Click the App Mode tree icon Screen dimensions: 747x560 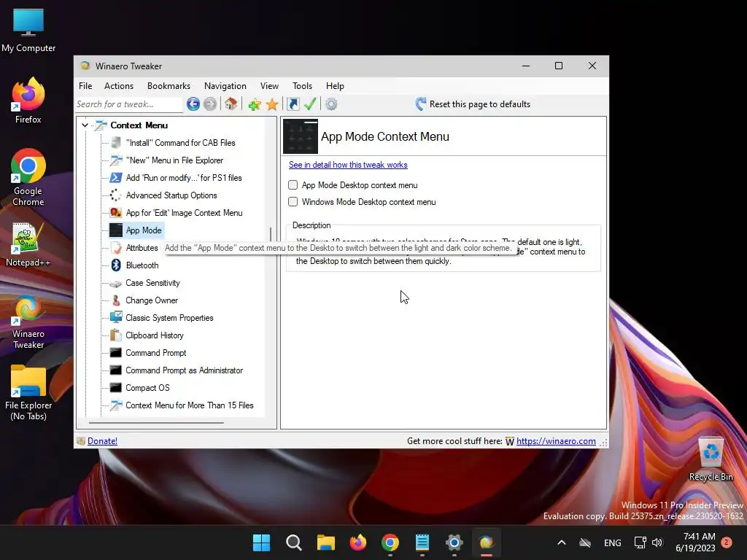116,230
